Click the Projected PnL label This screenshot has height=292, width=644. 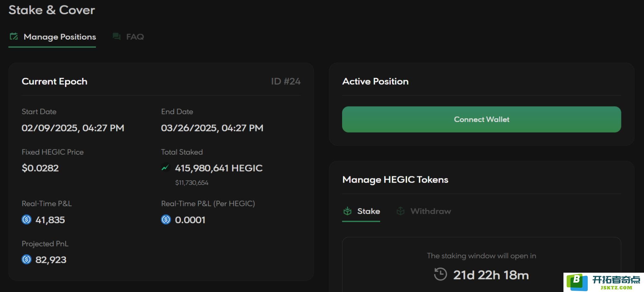[45, 244]
